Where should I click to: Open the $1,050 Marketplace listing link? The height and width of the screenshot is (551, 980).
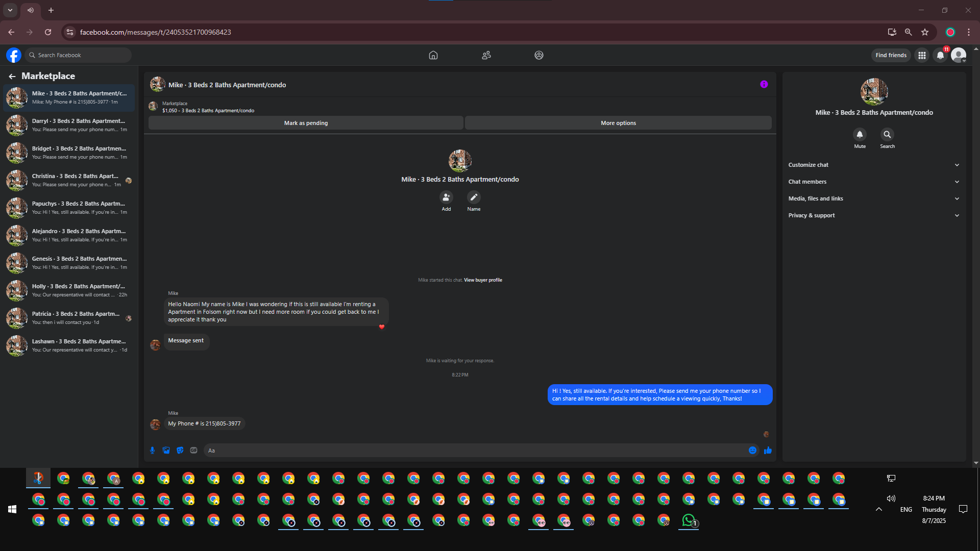tap(208, 111)
